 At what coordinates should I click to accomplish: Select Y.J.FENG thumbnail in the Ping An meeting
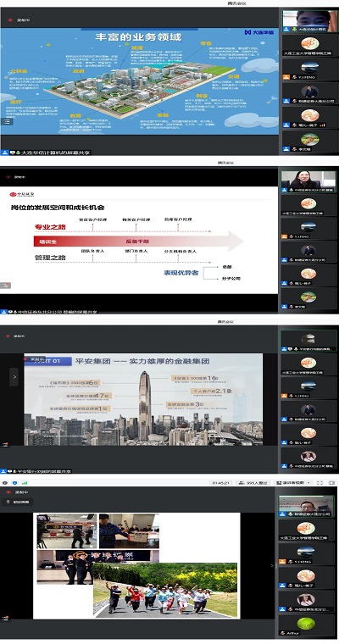tap(308, 388)
